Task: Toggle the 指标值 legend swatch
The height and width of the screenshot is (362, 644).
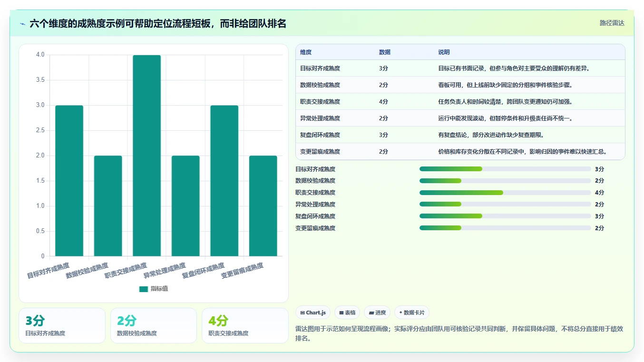Action: (x=144, y=289)
